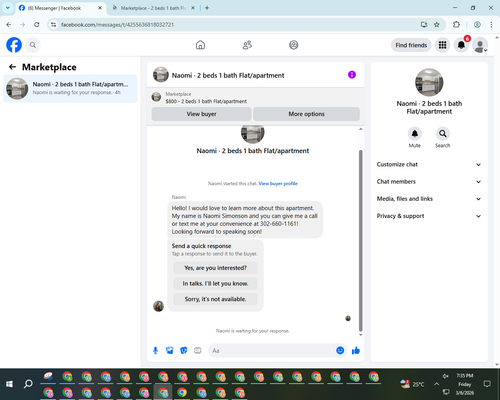Open the Facebook menu grid icon
This screenshot has height=400, width=500.
coord(442,45)
